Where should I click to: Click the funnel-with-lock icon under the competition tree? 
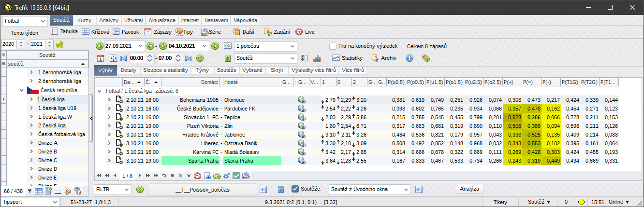coord(77,191)
